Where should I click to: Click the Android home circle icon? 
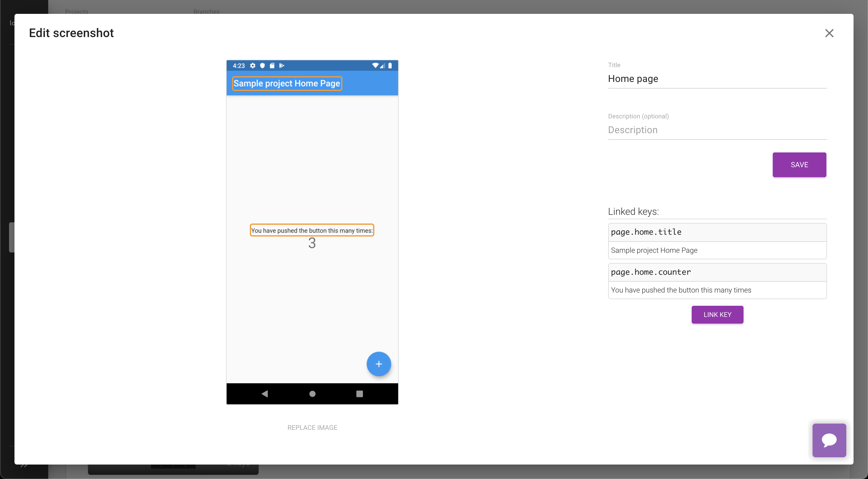click(x=312, y=393)
